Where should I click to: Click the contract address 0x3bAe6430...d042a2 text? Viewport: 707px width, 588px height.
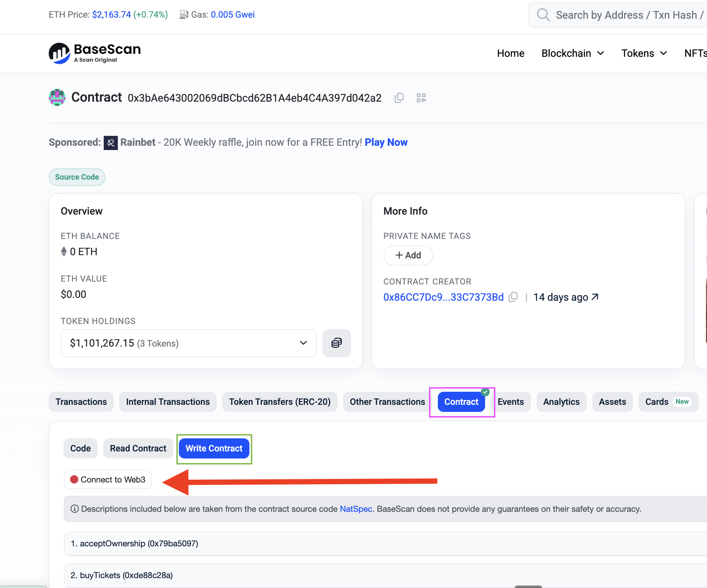point(255,98)
